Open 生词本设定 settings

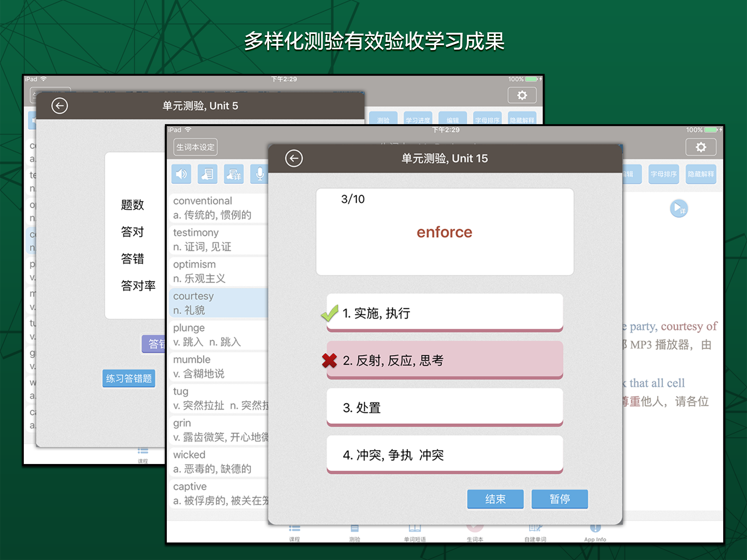195,147
